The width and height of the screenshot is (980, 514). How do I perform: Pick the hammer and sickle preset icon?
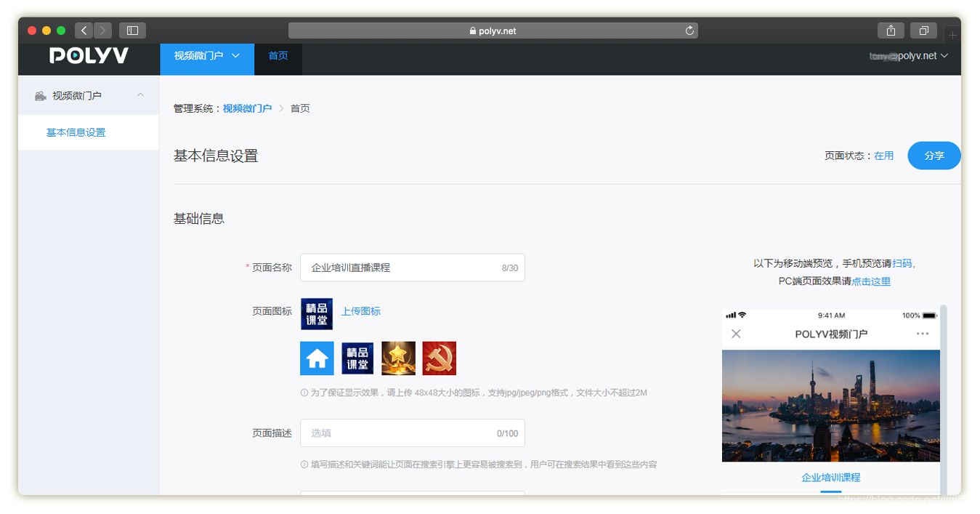(x=440, y=358)
